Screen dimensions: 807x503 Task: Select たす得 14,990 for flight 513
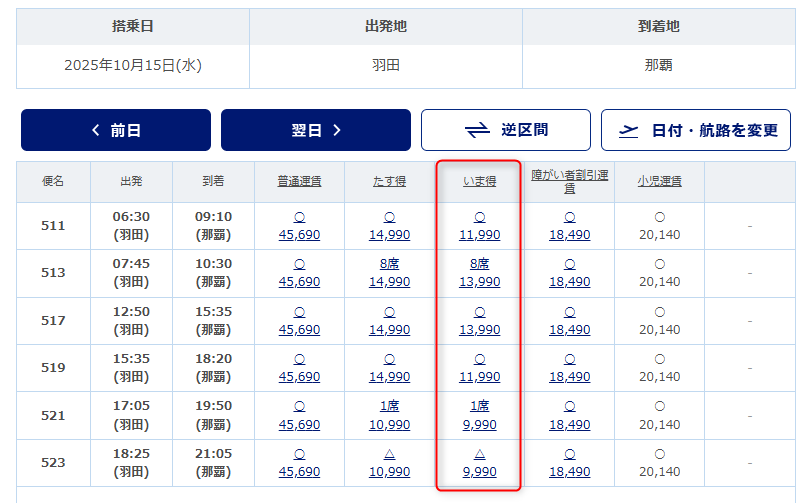[x=390, y=282]
